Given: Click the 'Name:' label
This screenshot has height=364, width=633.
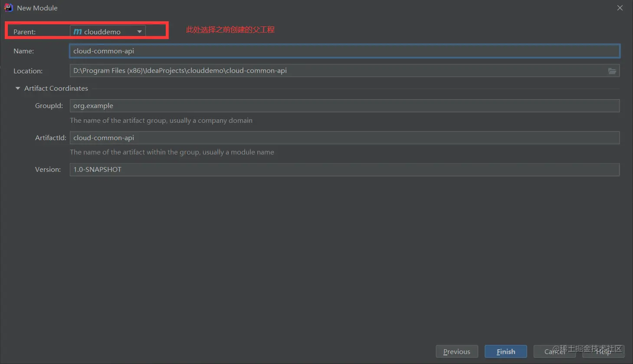Looking at the screenshot, I should pos(24,51).
